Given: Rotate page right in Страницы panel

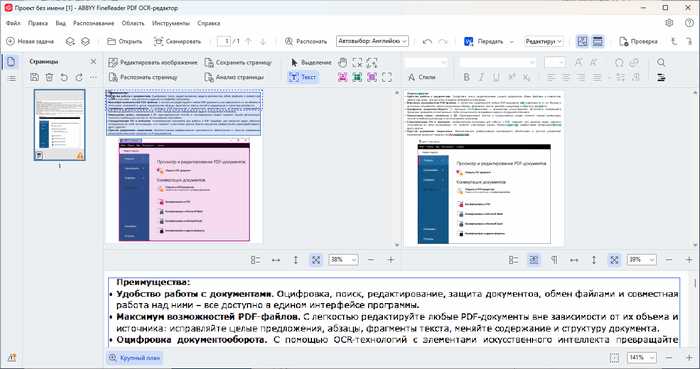Looking at the screenshot, I should coord(79,77).
